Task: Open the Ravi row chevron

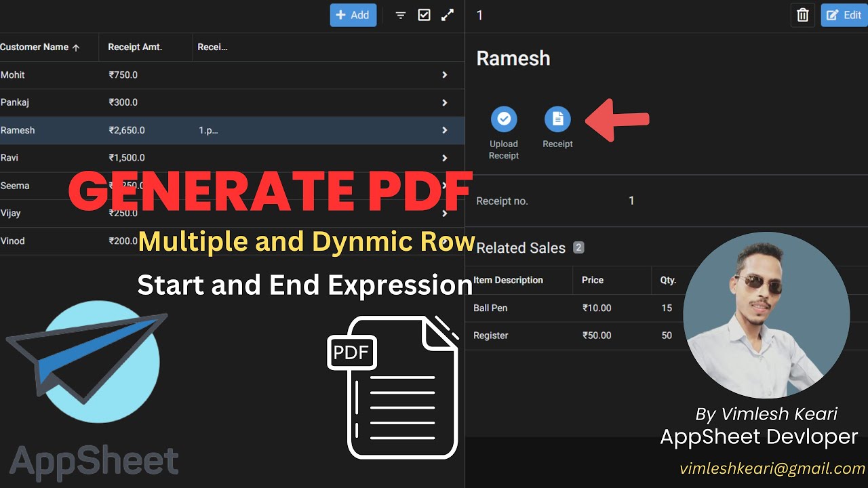Action: [445, 158]
